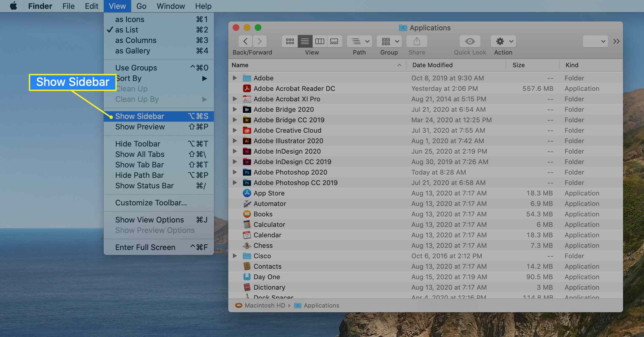The height and width of the screenshot is (337, 644).
Task: Select Show Preview from View menu
Action: click(x=140, y=126)
